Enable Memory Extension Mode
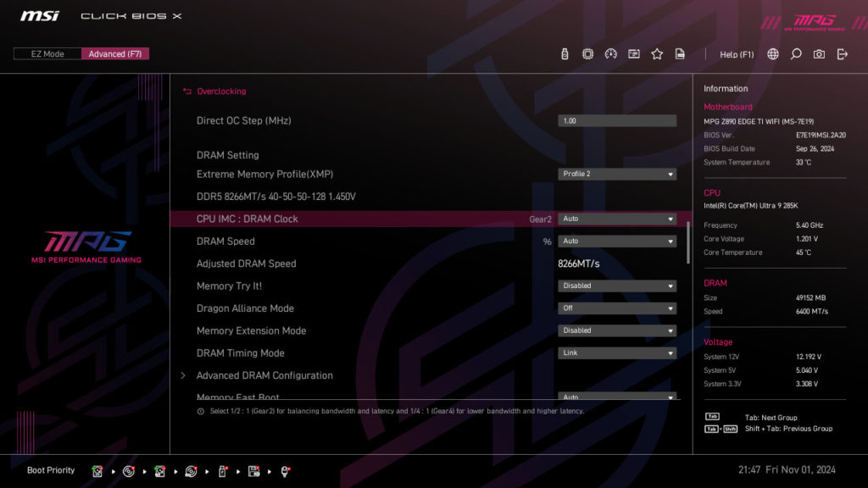Screen dimensions: 868x488 pos(617,330)
